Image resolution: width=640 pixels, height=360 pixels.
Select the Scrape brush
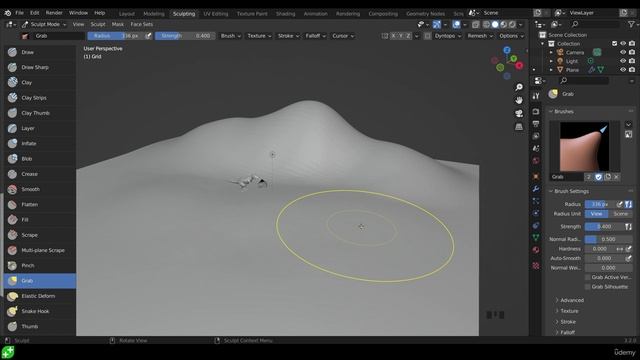tap(40, 235)
